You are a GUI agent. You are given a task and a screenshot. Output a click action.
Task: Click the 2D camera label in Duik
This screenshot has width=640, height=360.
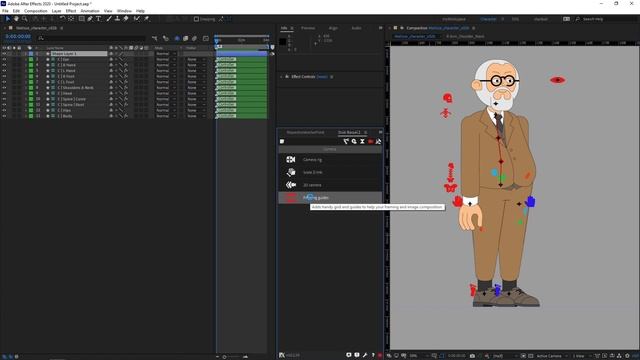(312, 185)
